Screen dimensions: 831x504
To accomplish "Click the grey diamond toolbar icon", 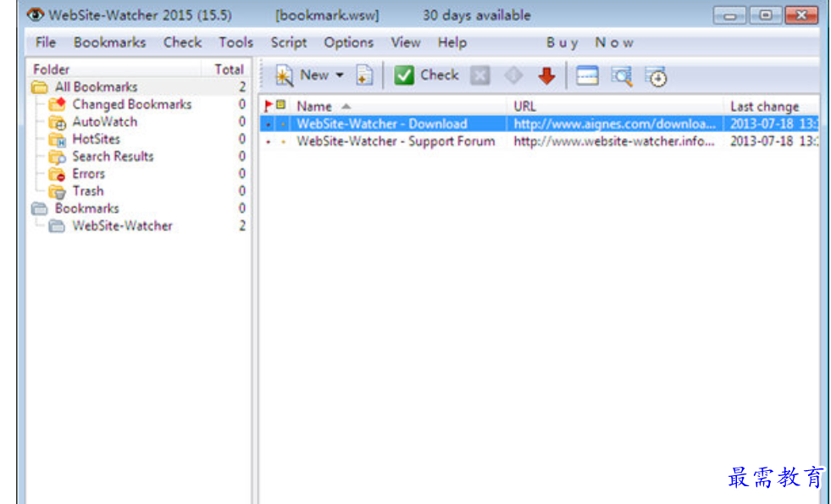I will coord(513,75).
